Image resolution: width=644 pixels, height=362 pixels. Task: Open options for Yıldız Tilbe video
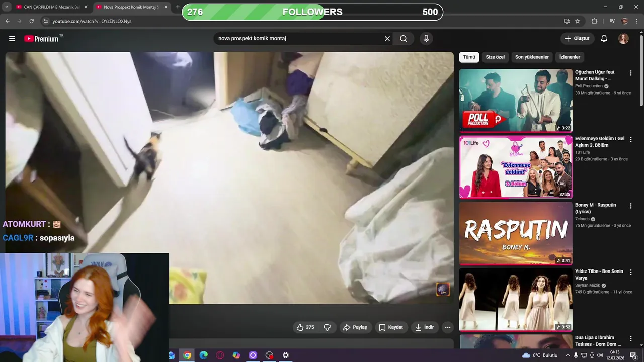631,272
